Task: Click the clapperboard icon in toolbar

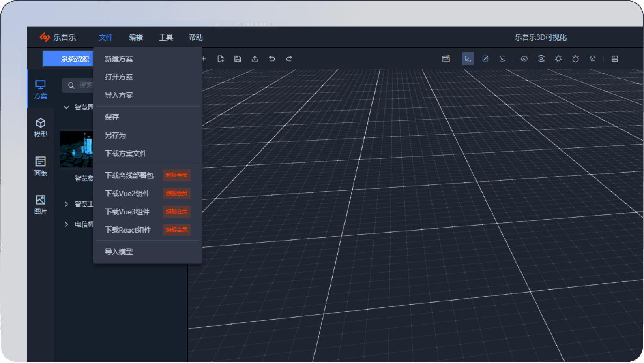Action: pyautogui.click(x=446, y=59)
